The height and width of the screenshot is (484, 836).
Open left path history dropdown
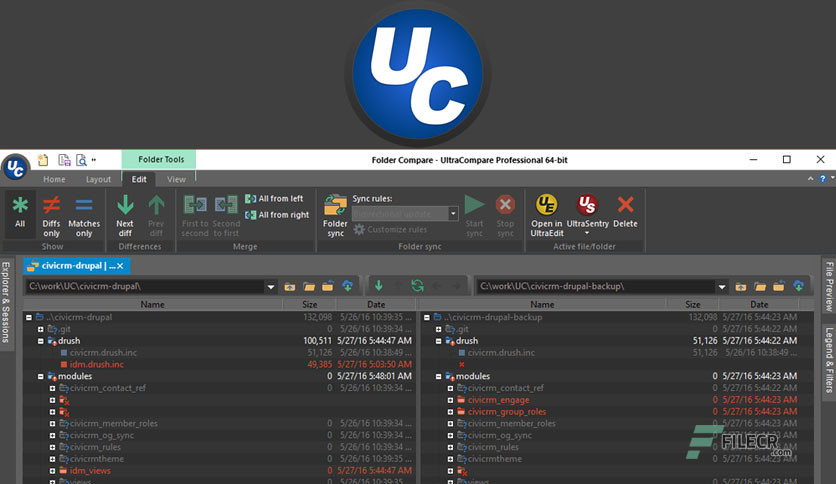(x=271, y=287)
